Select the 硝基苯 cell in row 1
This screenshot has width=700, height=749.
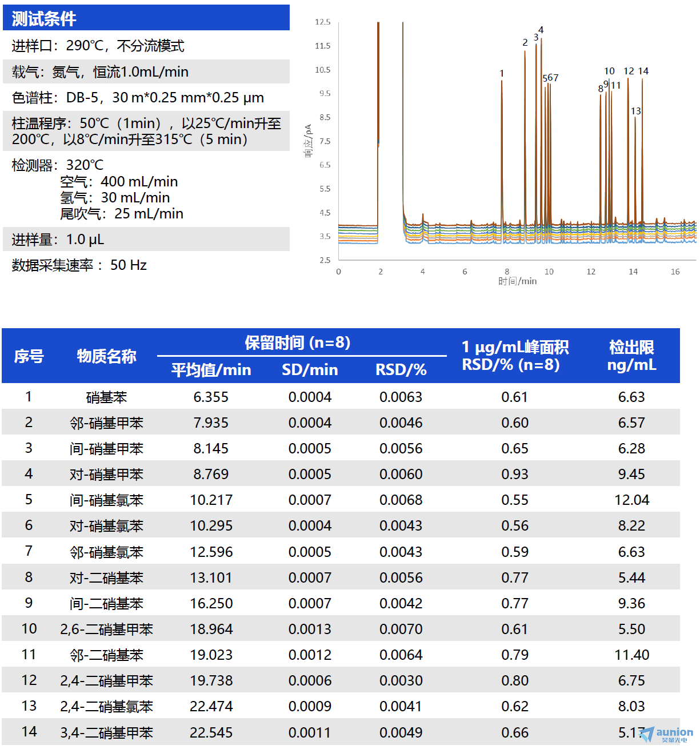click(106, 397)
